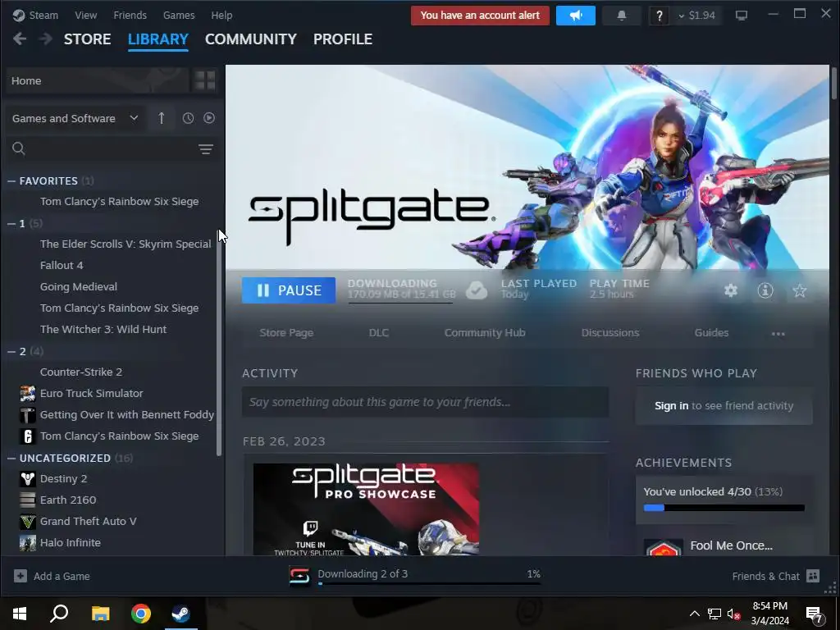Click the Earth 2160 game icon
840x630 pixels.
27,500
